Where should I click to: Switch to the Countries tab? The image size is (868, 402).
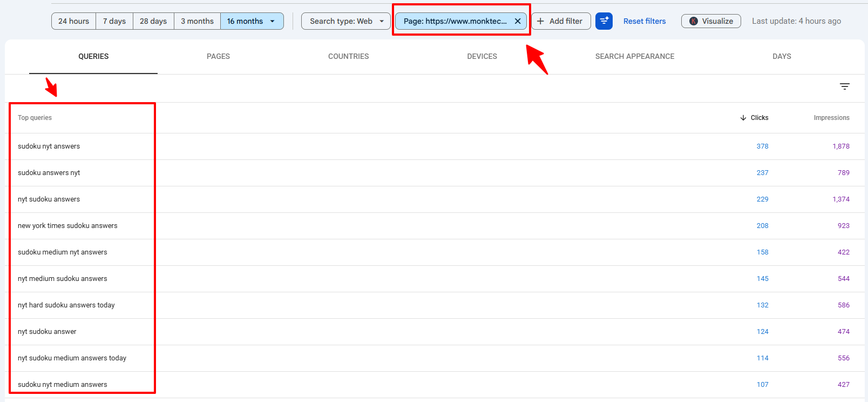[349, 56]
